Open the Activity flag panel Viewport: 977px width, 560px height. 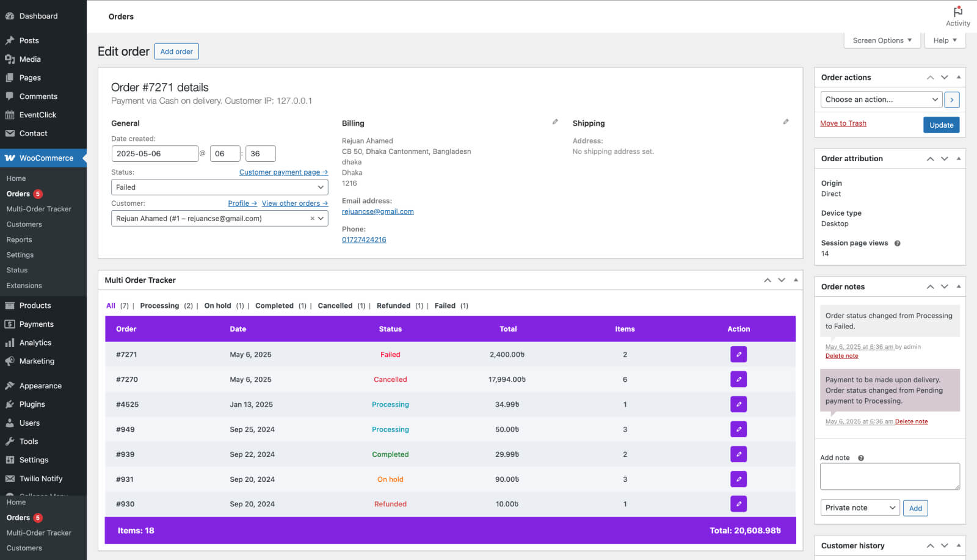[957, 16]
